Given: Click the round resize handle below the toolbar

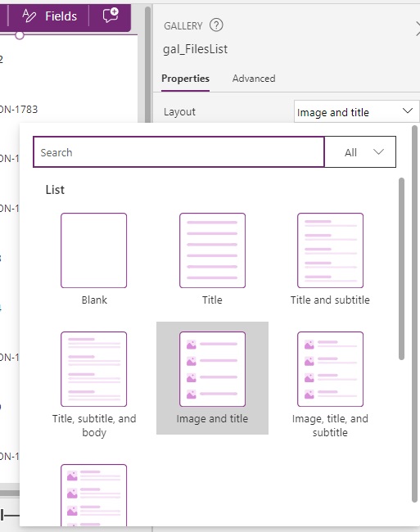Looking at the screenshot, I should (x=20, y=35).
